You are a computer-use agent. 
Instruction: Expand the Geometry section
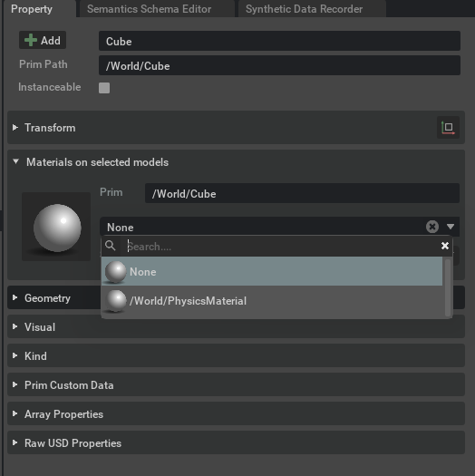click(15, 297)
